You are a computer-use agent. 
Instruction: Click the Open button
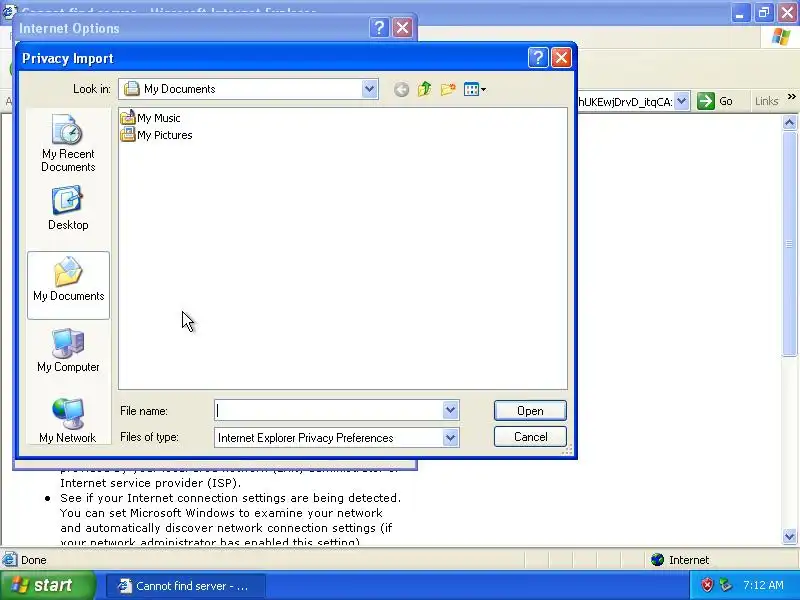(530, 411)
